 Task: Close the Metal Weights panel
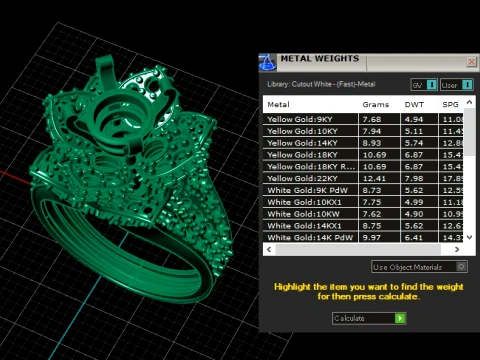(x=471, y=62)
